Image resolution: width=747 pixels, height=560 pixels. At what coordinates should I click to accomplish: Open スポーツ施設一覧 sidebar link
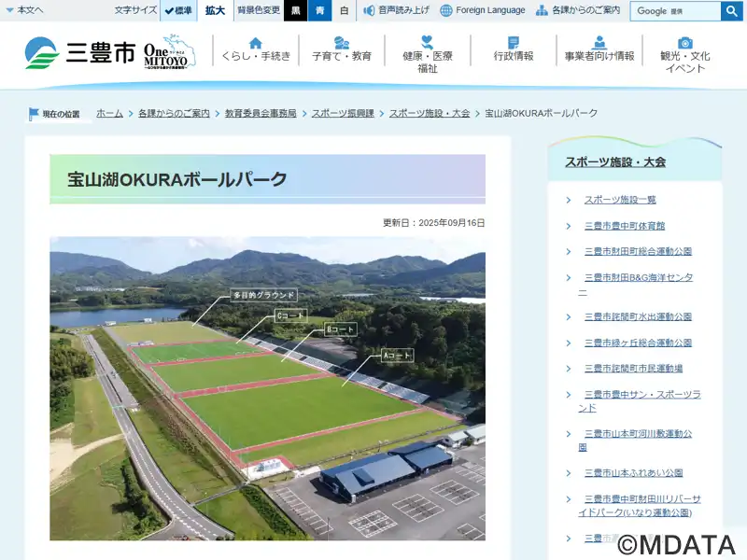pos(620,200)
